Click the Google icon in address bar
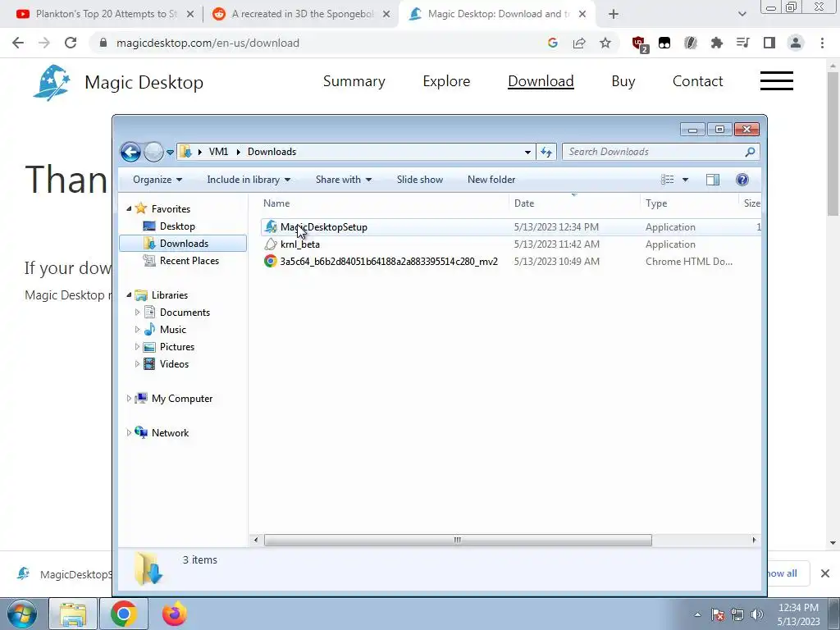 tap(553, 43)
